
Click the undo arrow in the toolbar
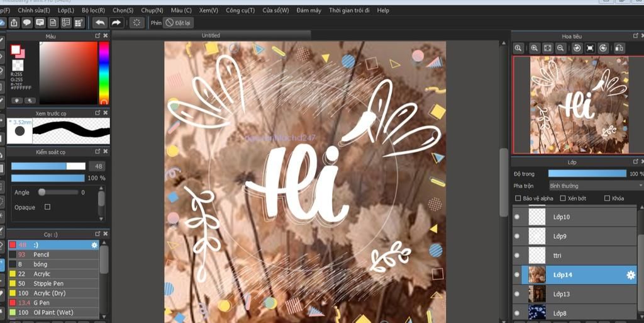click(100, 23)
